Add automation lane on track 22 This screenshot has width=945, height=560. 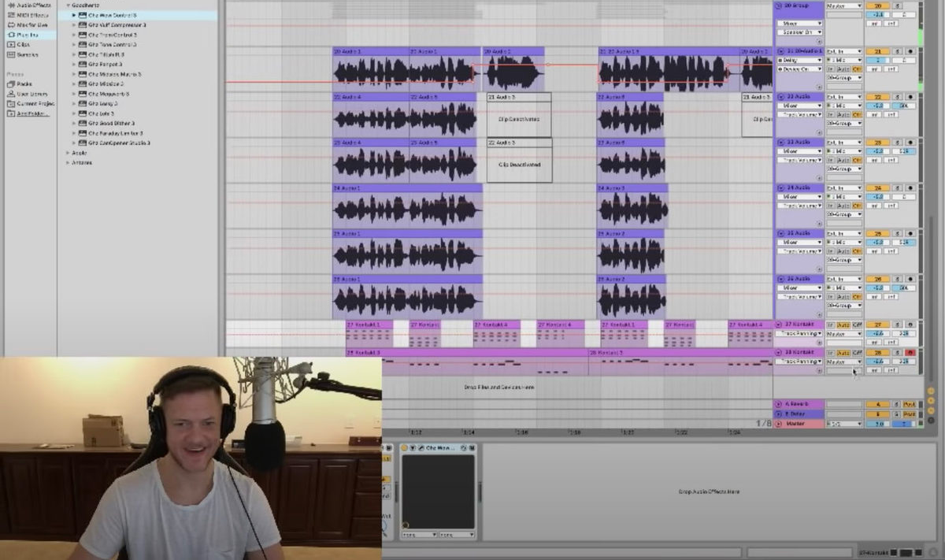(x=819, y=132)
